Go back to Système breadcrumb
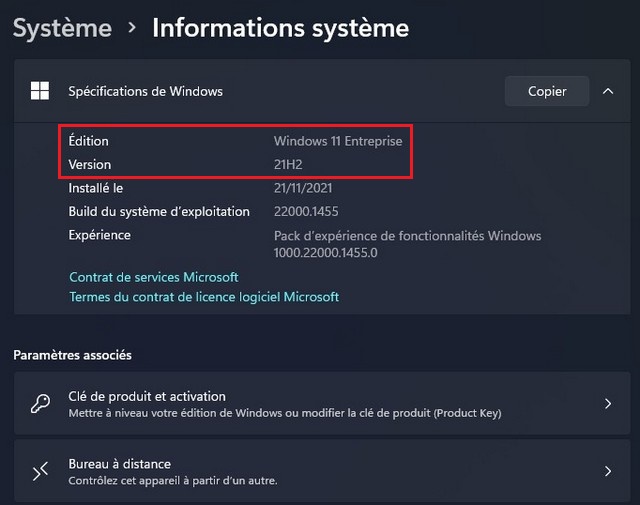Screen dimensions: 640x505 tap(62, 28)
